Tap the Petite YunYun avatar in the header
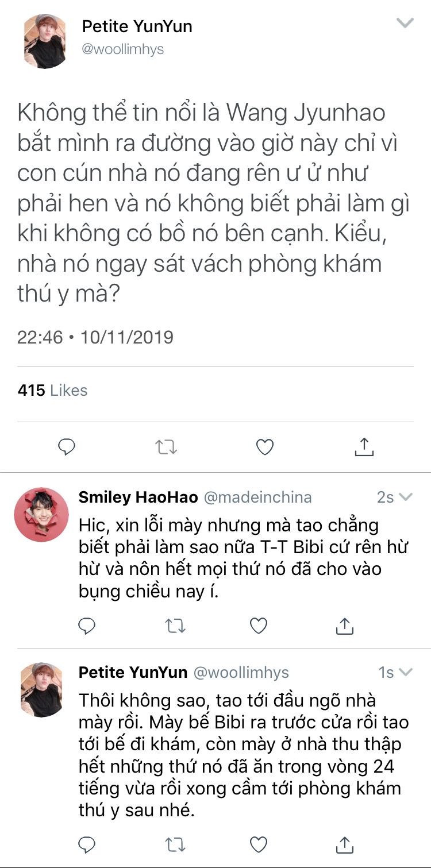The image size is (431, 868). pos(45,41)
